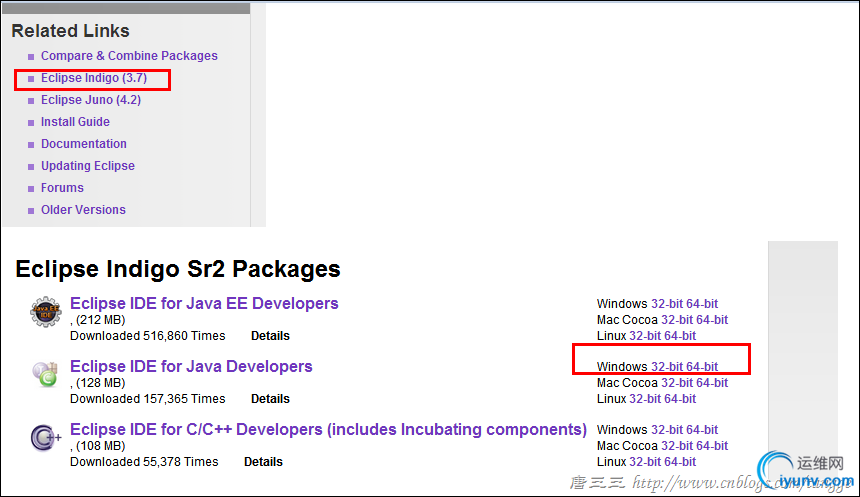View Details for Java Developers package
The image size is (860, 497).
(x=270, y=399)
